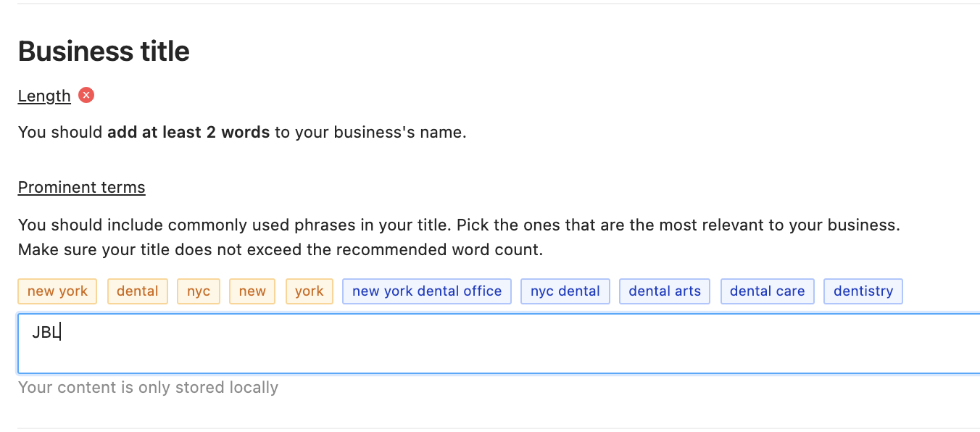Viewport: 980px width, 432px height.
Task: Click the 'add at least 2 words' text
Action: [x=188, y=133]
